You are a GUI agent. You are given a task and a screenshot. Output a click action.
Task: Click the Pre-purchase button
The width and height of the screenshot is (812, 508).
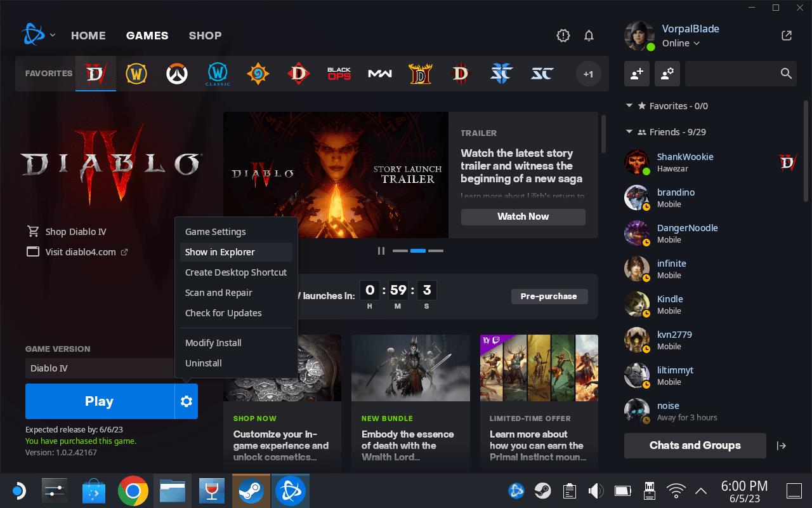549,297
